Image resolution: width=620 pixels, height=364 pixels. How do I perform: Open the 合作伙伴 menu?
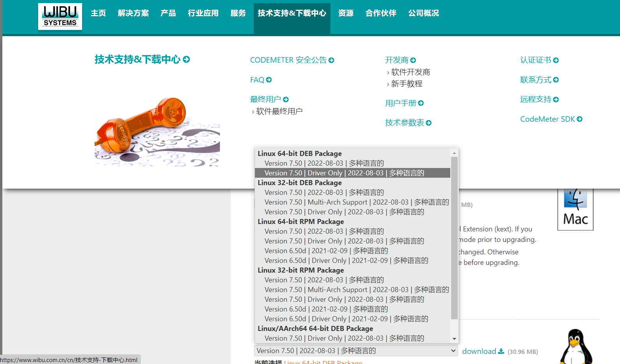tap(381, 13)
